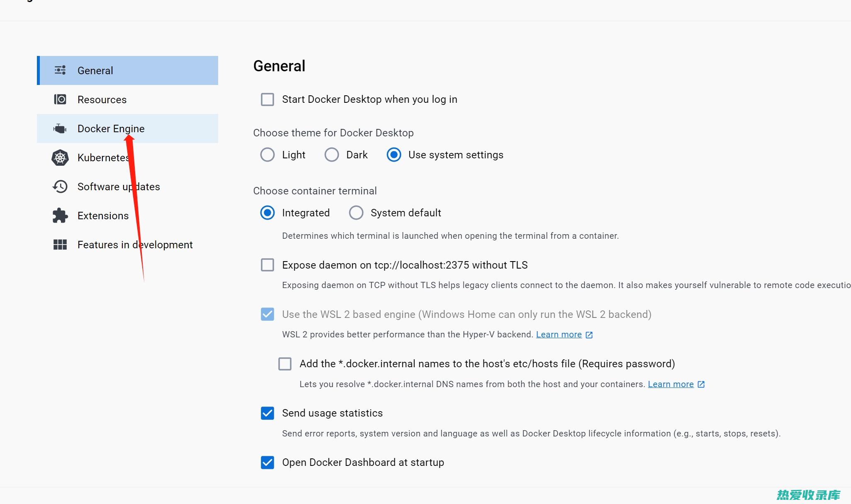Viewport: 851px width, 504px height.
Task: Click the Resources settings icon
Action: click(x=61, y=99)
